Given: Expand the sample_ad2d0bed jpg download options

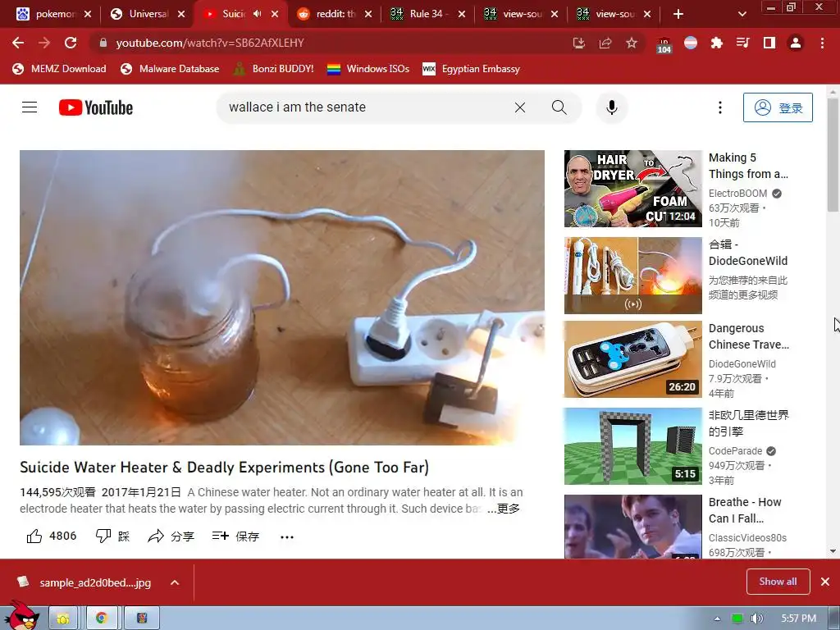Looking at the screenshot, I should click(x=175, y=582).
